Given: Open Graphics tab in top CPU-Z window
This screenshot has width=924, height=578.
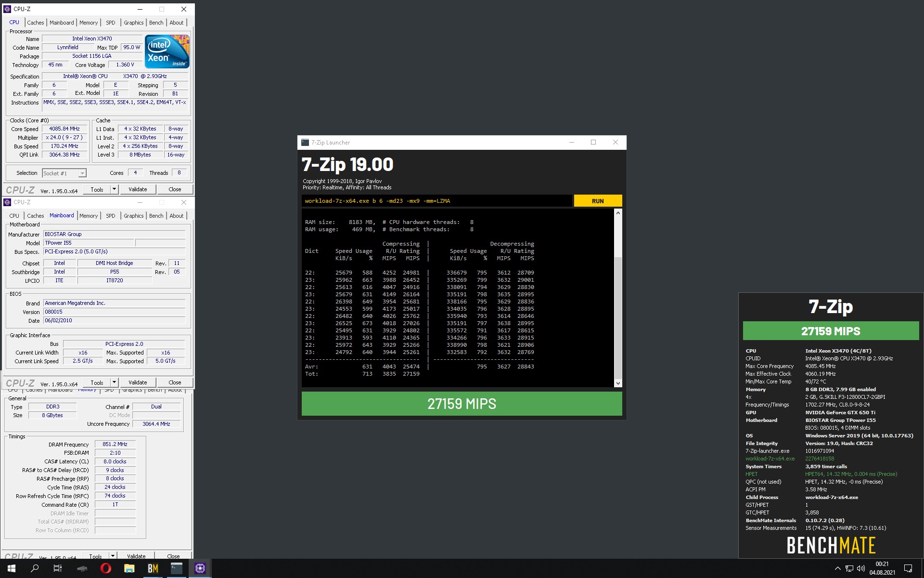Looking at the screenshot, I should click(133, 23).
